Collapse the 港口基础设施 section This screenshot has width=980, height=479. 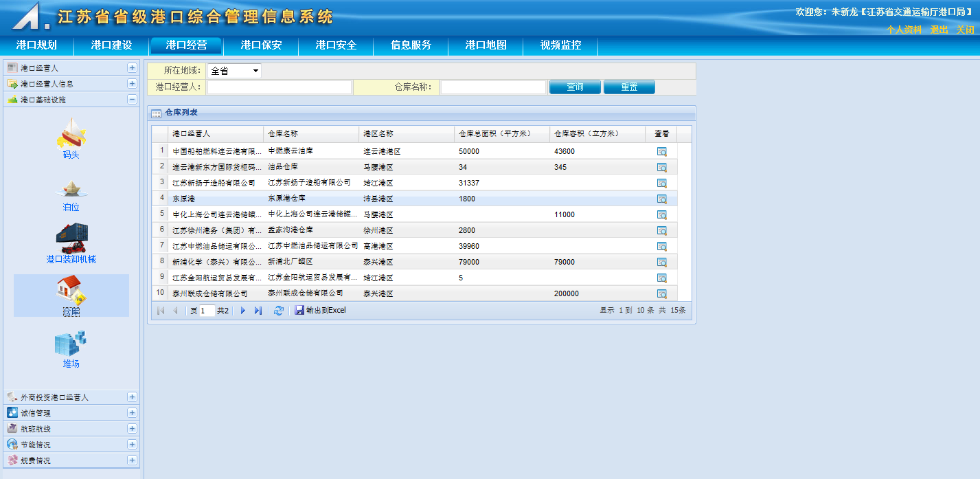tap(132, 100)
